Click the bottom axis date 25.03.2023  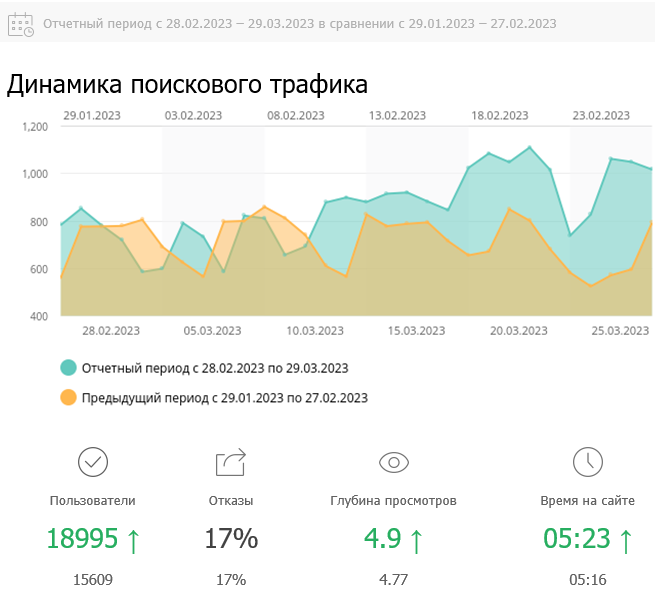coord(620,331)
